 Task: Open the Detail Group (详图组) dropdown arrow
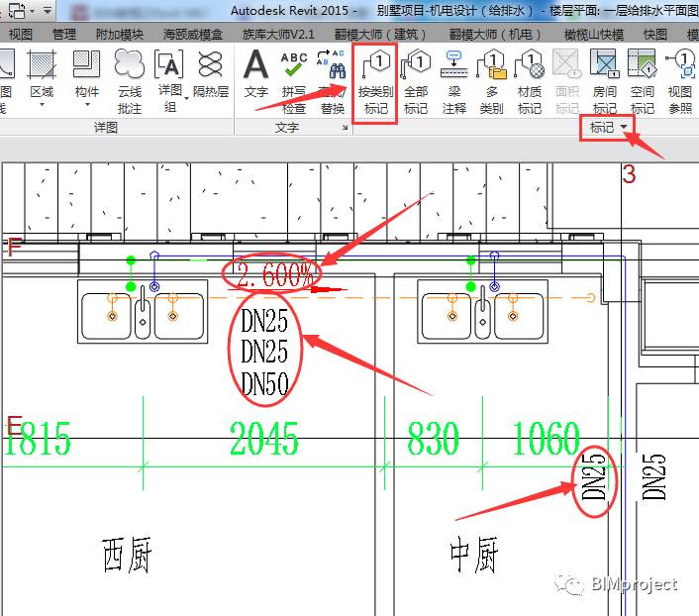pyautogui.click(x=187, y=98)
